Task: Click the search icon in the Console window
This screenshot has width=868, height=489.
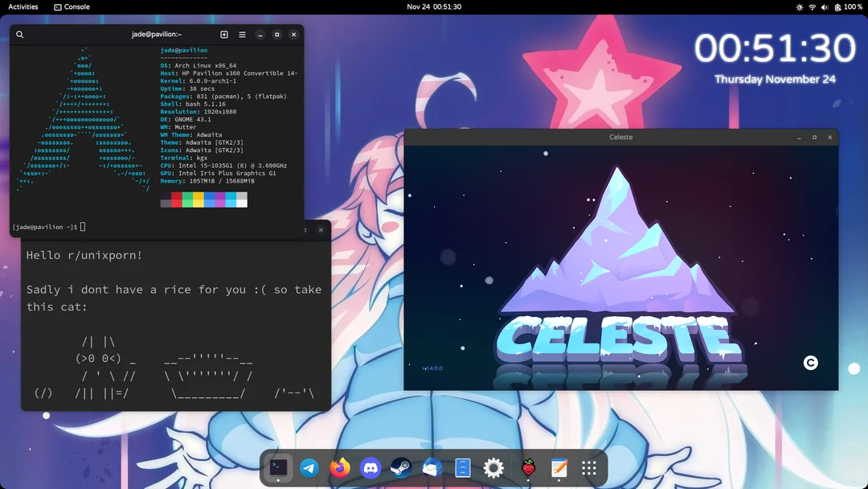Action: point(19,35)
